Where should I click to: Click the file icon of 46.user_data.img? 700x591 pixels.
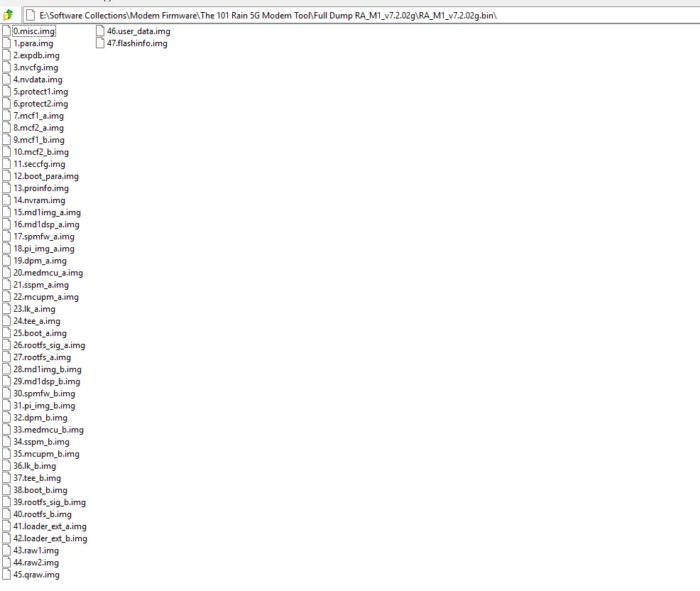click(100, 31)
